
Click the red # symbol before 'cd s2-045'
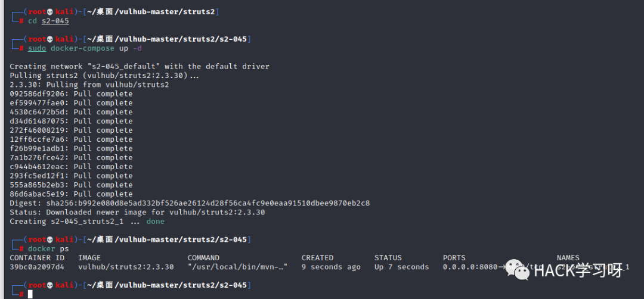[21, 21]
